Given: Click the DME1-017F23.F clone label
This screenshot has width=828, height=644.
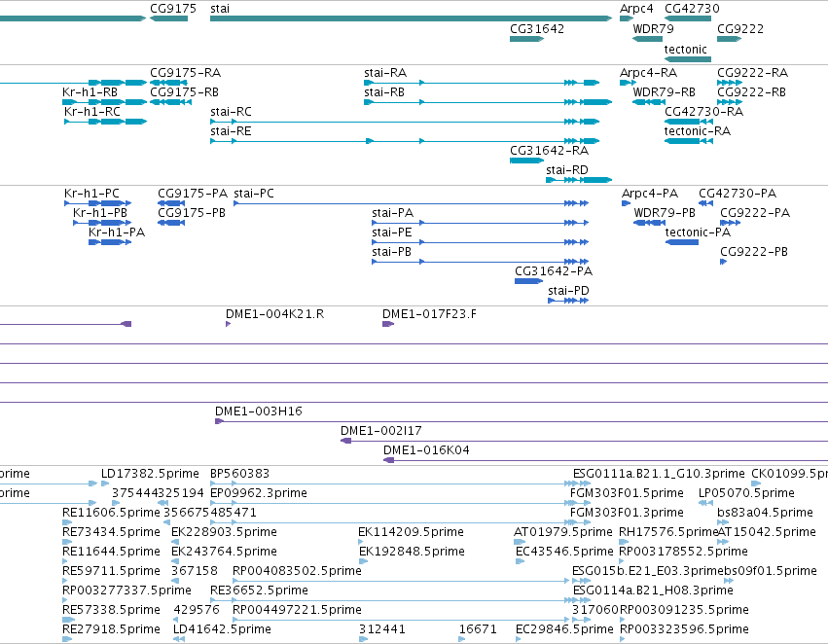Looking at the screenshot, I should [429, 314].
